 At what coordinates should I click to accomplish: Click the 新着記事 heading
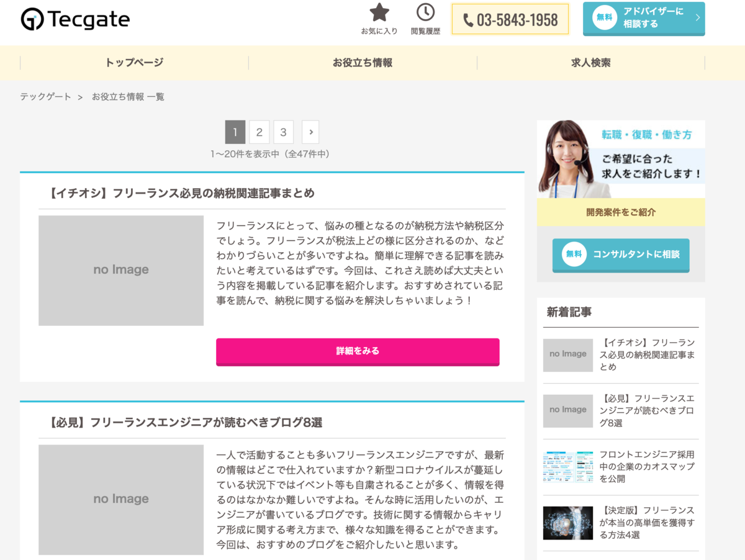point(569,312)
